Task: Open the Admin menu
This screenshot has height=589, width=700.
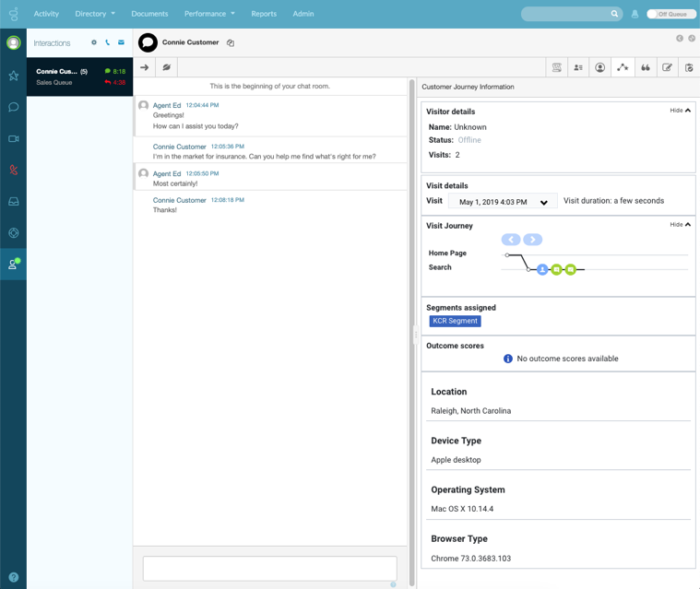Action: point(303,14)
